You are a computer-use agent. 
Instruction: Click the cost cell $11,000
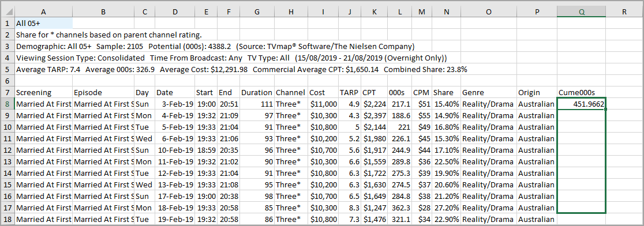[x=323, y=104]
